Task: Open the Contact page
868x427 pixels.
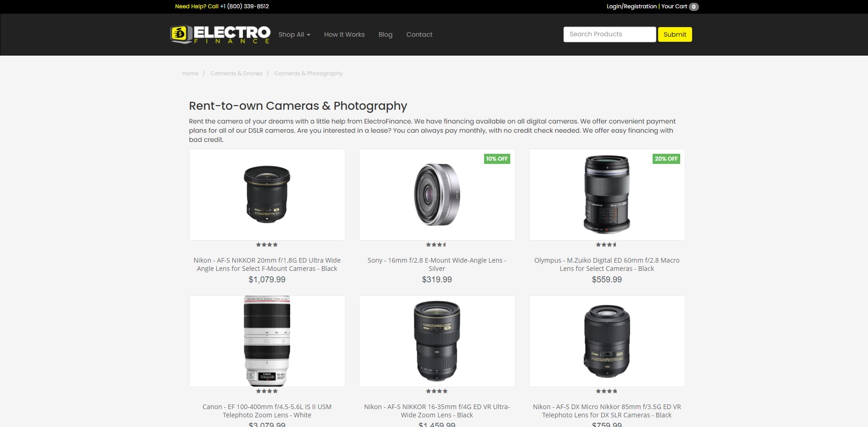Action: (x=419, y=34)
